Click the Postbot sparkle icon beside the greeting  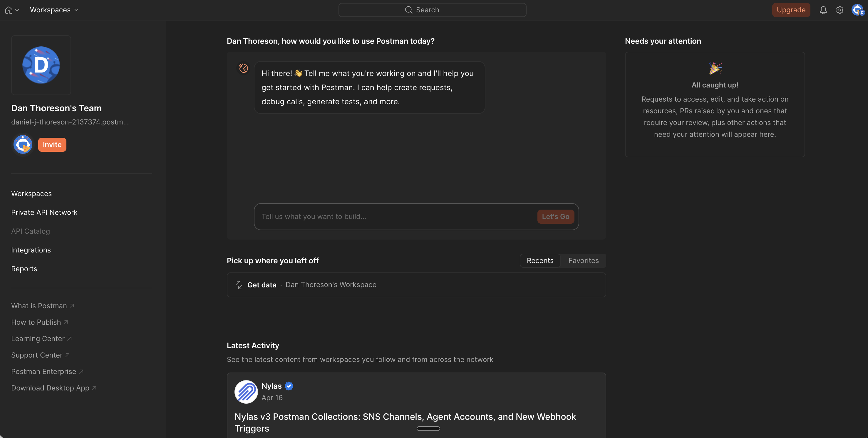tap(243, 68)
